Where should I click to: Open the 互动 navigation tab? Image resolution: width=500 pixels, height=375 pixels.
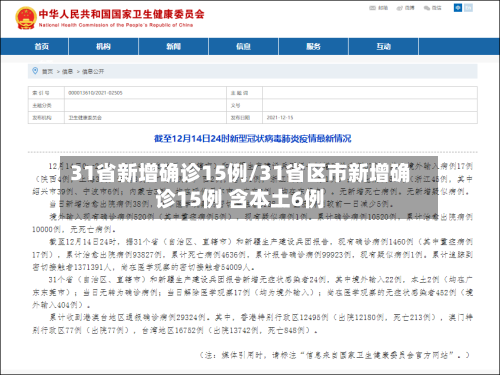tap(383, 46)
